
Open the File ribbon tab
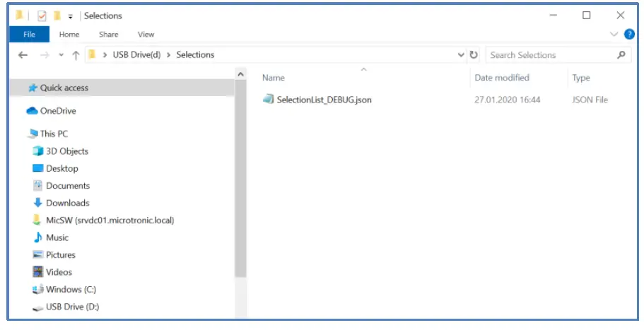[29, 35]
